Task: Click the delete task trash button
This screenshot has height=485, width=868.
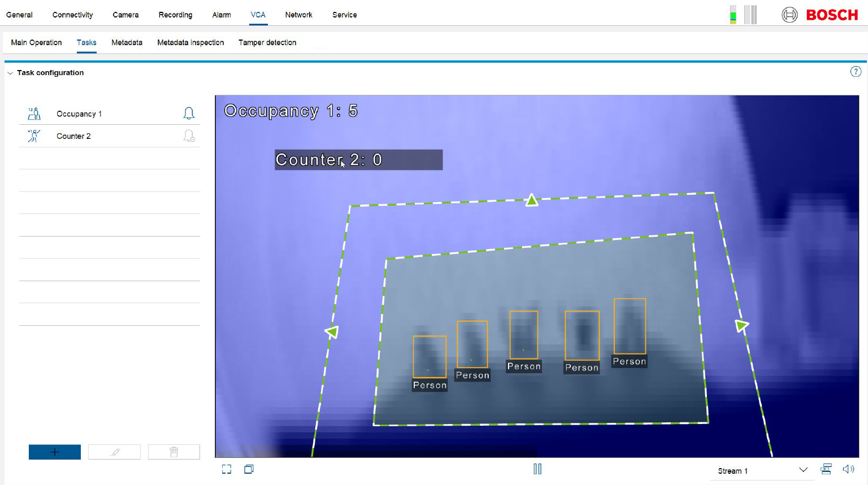Action: (x=174, y=452)
